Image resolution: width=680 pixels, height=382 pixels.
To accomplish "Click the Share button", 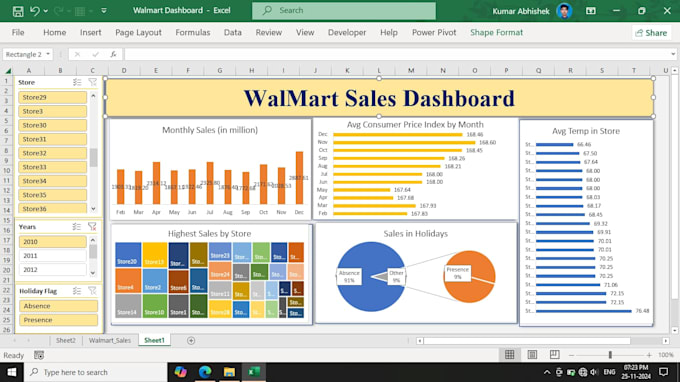I will click(651, 33).
